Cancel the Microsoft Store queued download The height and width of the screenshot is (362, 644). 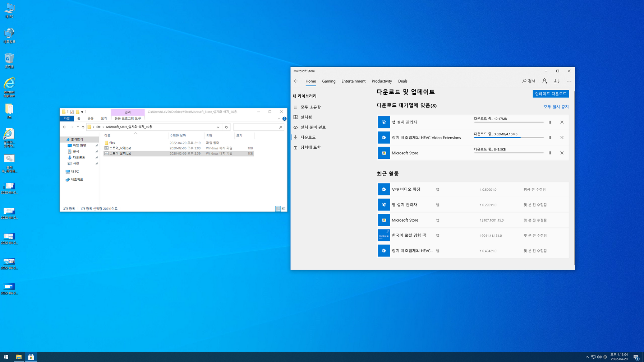pyautogui.click(x=562, y=153)
